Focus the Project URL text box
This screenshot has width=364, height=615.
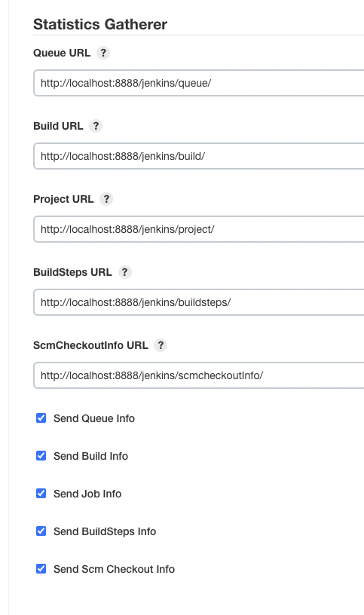click(199, 229)
